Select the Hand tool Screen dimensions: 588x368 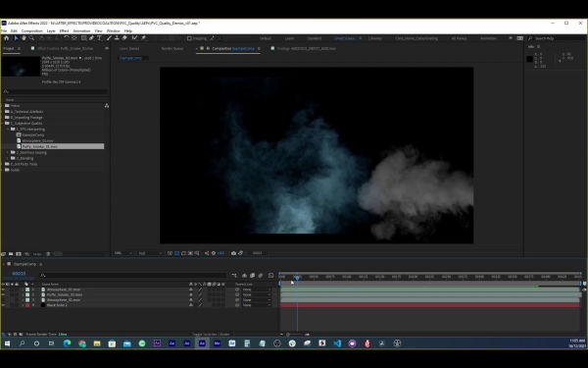click(24, 38)
